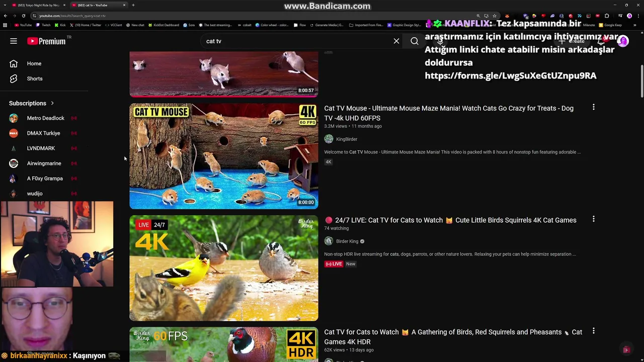Open Gathering of Birds, Red Squirrels title
Image resolution: width=644 pixels, height=362 pixels.
point(453,337)
